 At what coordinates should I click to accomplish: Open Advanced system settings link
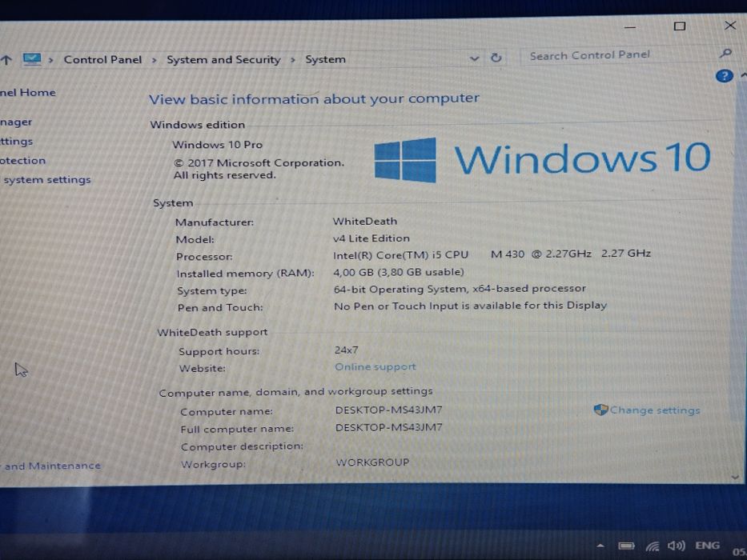pos(46,179)
